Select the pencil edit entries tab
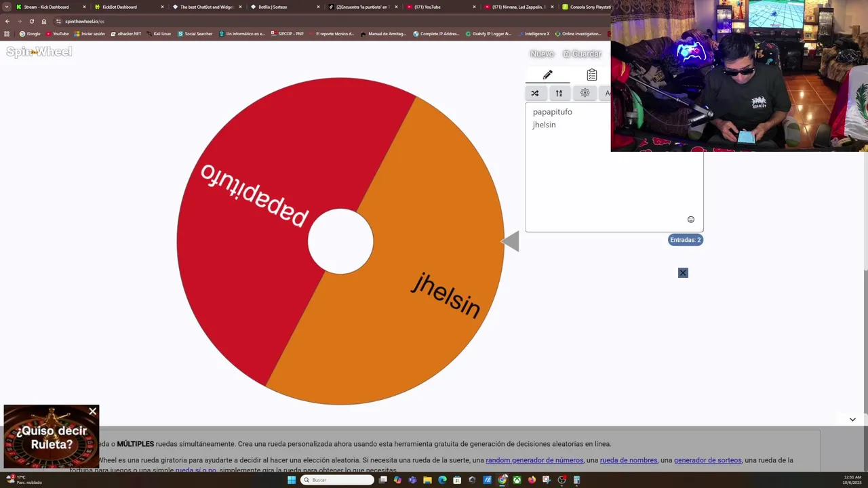The image size is (868, 488). (x=548, y=75)
